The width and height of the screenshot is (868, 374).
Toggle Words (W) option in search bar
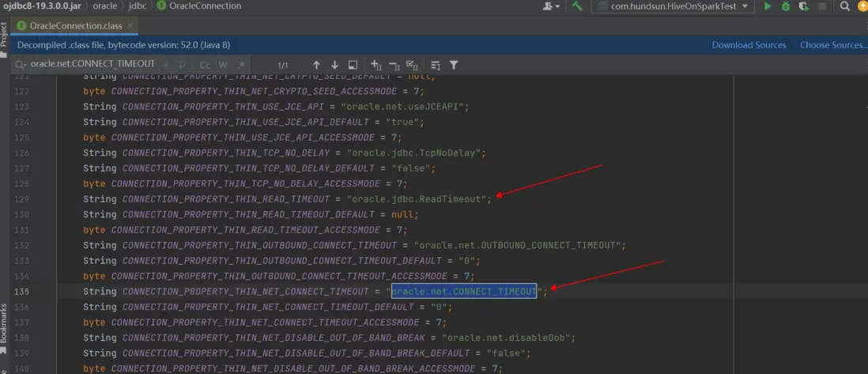(223, 65)
